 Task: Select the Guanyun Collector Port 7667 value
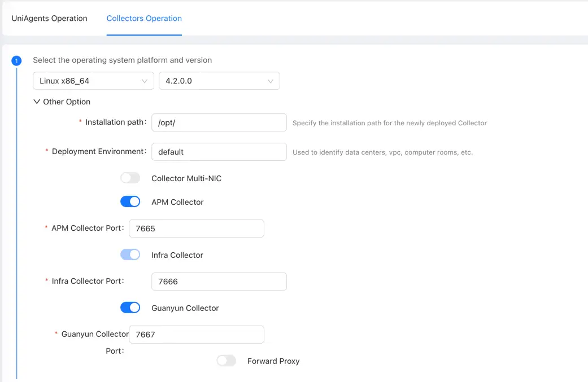[x=197, y=335]
